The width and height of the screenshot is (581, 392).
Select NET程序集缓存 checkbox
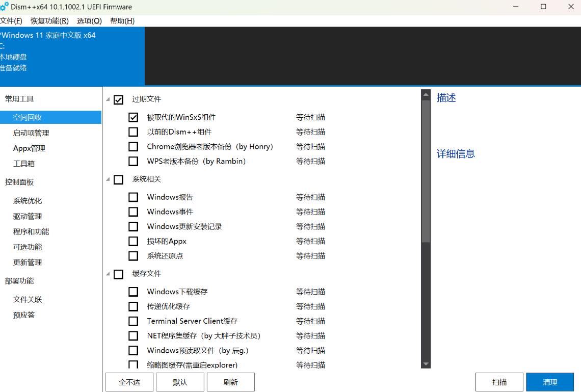point(133,336)
